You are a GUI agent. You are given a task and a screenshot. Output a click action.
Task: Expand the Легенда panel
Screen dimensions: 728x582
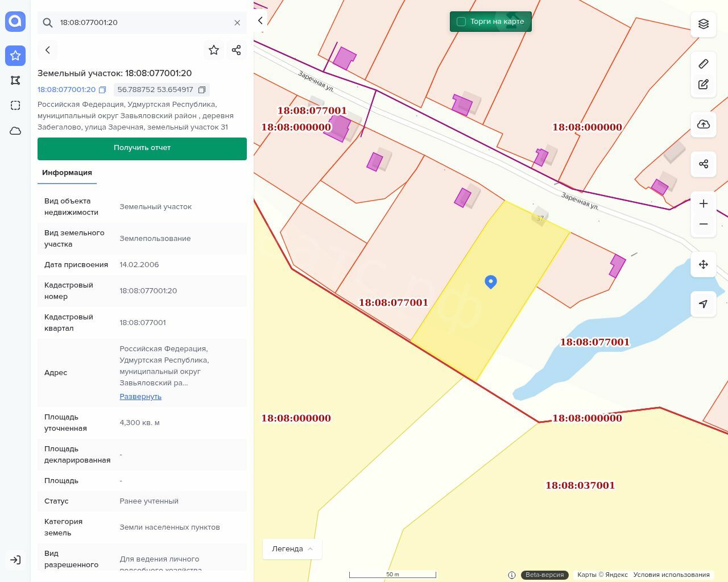292,549
